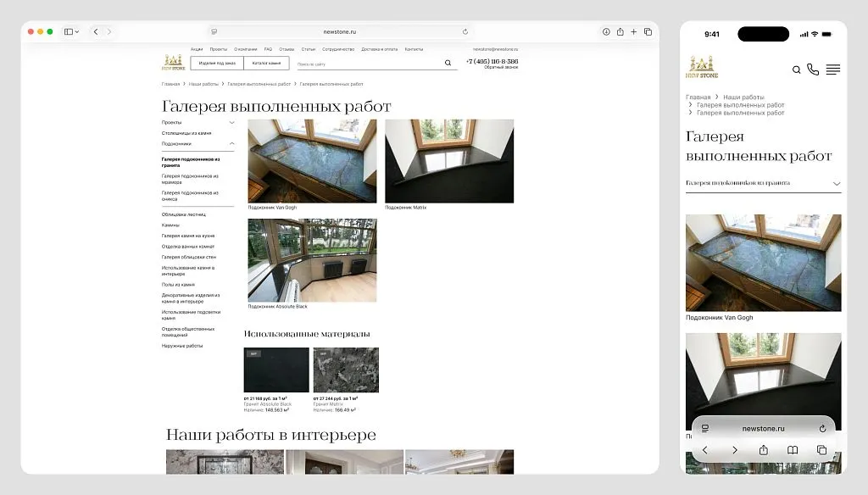Click the search magnifier icon on desktop site
Screen dimensions: 868x495
point(448,62)
